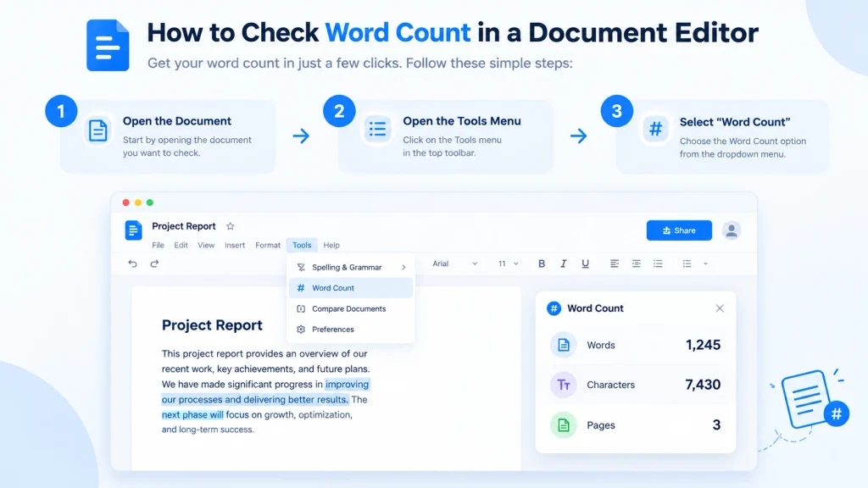Click the 'Open the Tools Menu' step title

(x=462, y=120)
